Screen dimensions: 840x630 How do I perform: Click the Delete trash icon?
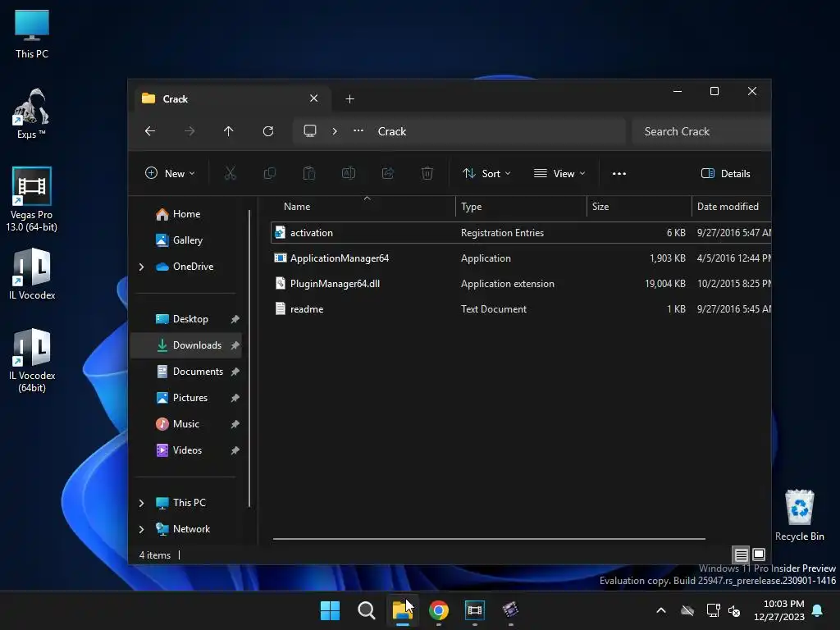(427, 173)
